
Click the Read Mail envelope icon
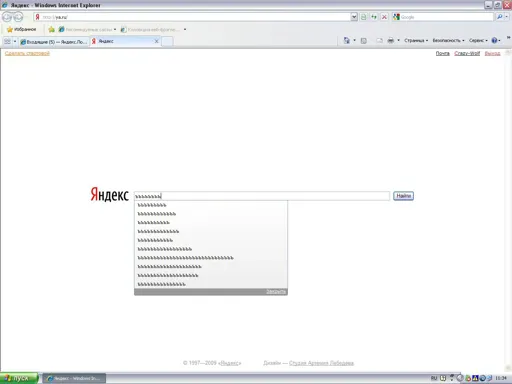379,40
